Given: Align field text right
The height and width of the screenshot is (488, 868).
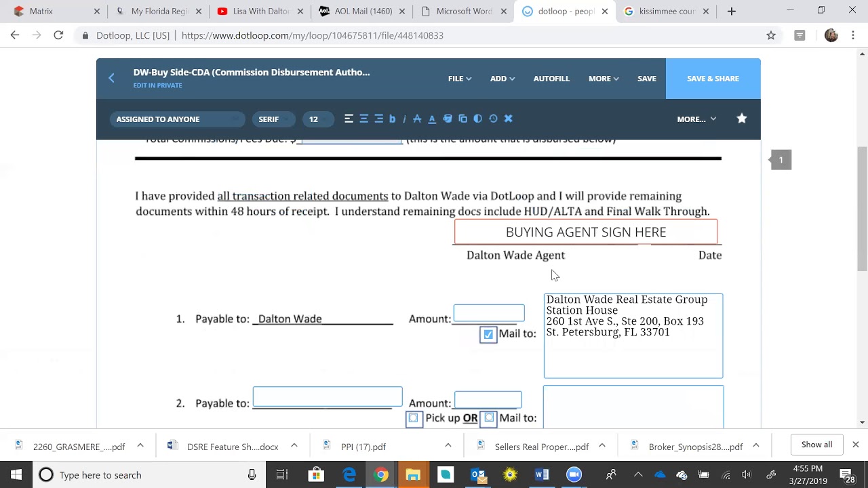Looking at the screenshot, I should pyautogui.click(x=378, y=119).
